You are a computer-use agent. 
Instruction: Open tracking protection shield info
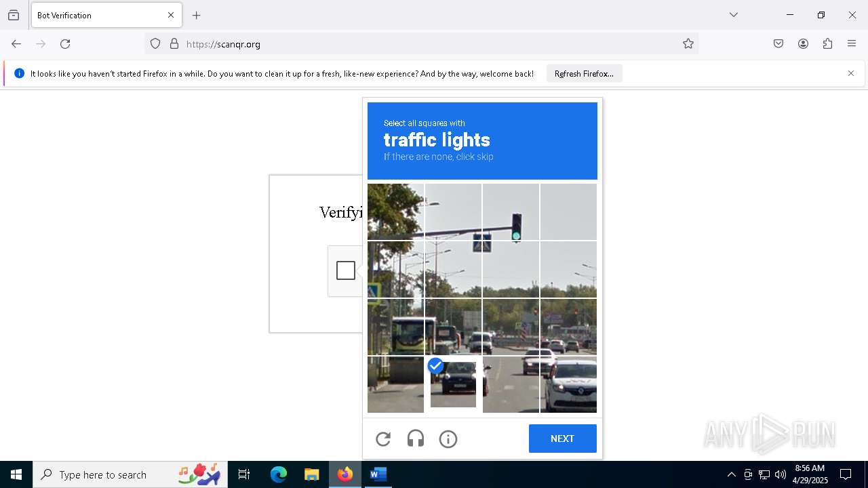(x=155, y=44)
